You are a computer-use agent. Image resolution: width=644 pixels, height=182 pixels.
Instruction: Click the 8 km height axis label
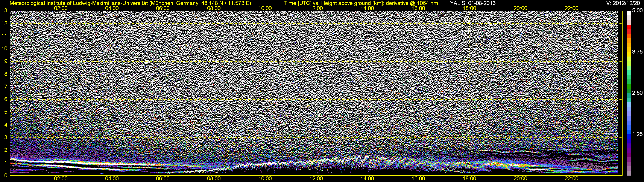[x=6, y=74]
